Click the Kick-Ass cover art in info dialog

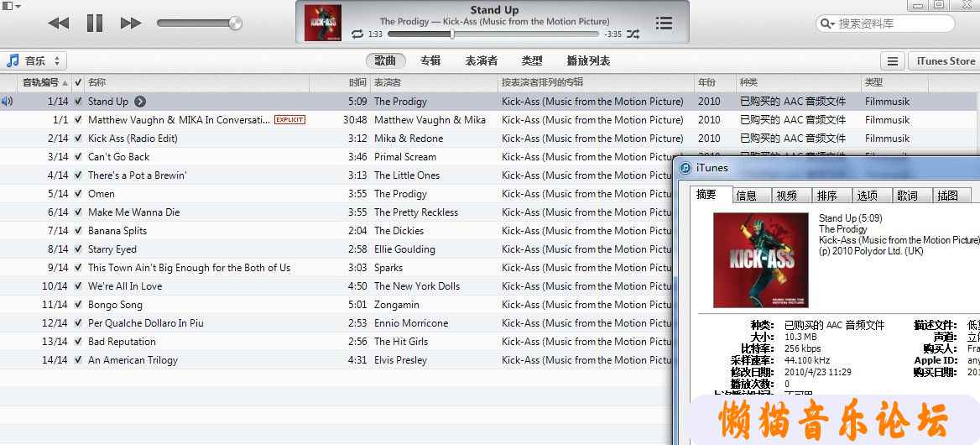coord(761,260)
